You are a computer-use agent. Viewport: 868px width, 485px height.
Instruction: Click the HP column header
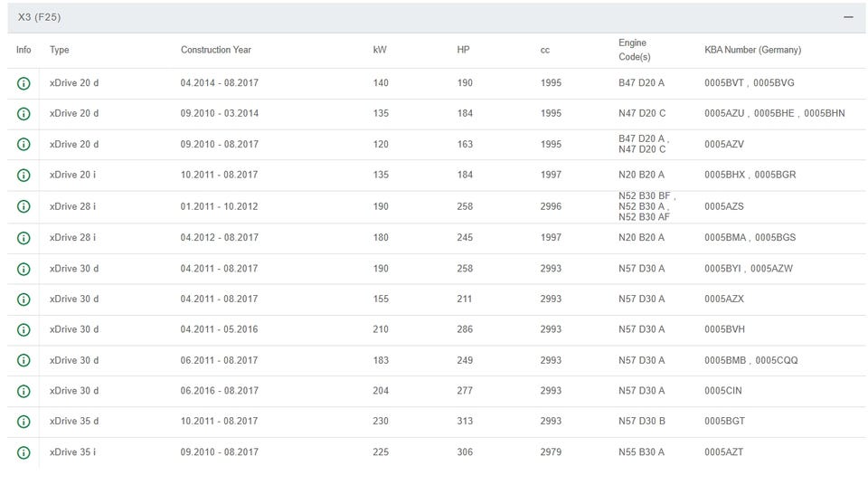coord(463,50)
